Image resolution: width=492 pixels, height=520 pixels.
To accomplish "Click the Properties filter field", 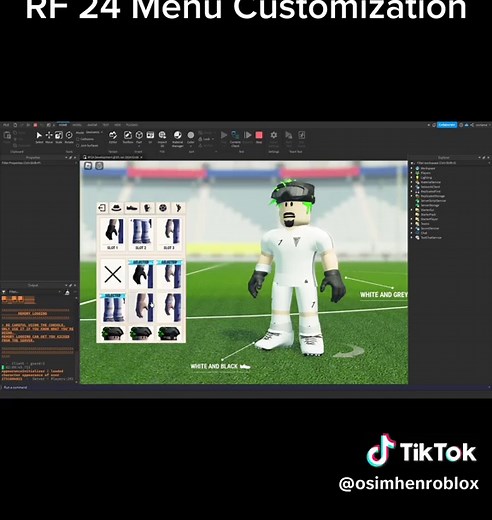I will point(39,163).
